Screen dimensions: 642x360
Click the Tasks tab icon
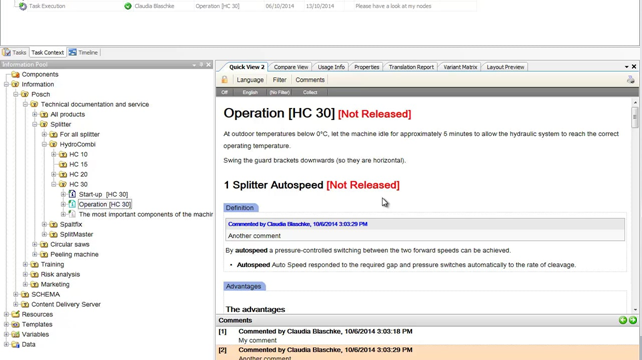(x=7, y=52)
